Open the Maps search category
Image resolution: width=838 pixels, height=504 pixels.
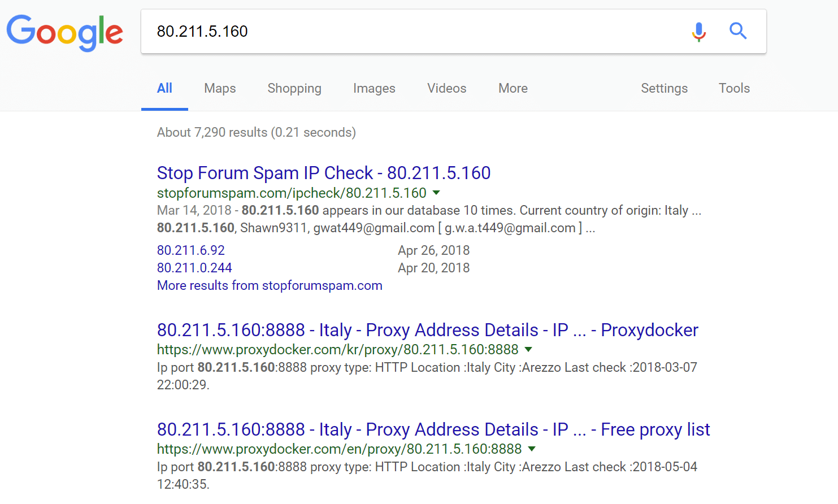click(x=220, y=88)
